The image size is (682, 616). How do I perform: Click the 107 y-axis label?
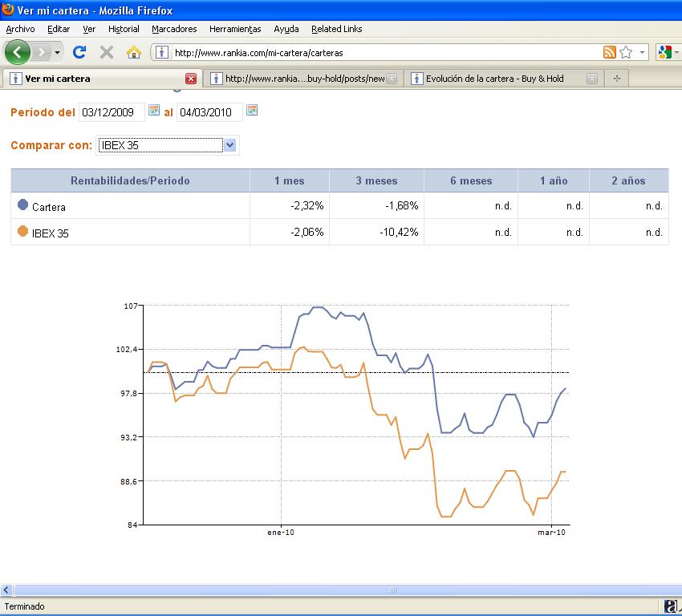click(x=131, y=306)
